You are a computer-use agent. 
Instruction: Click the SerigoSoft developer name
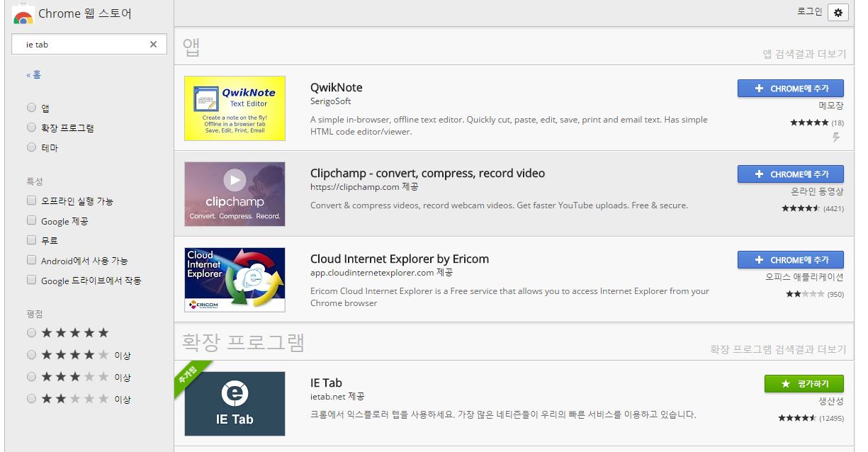pos(330,101)
